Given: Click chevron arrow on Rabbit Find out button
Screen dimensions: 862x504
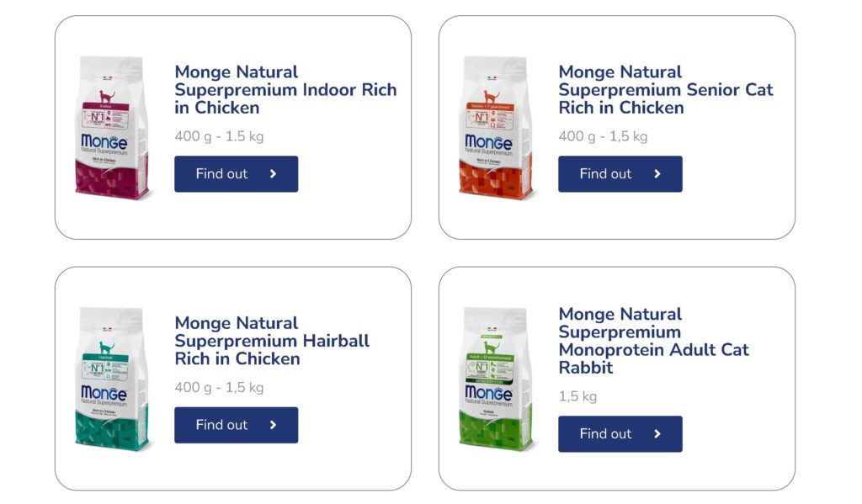Looking at the screenshot, I should pyautogui.click(x=657, y=434).
